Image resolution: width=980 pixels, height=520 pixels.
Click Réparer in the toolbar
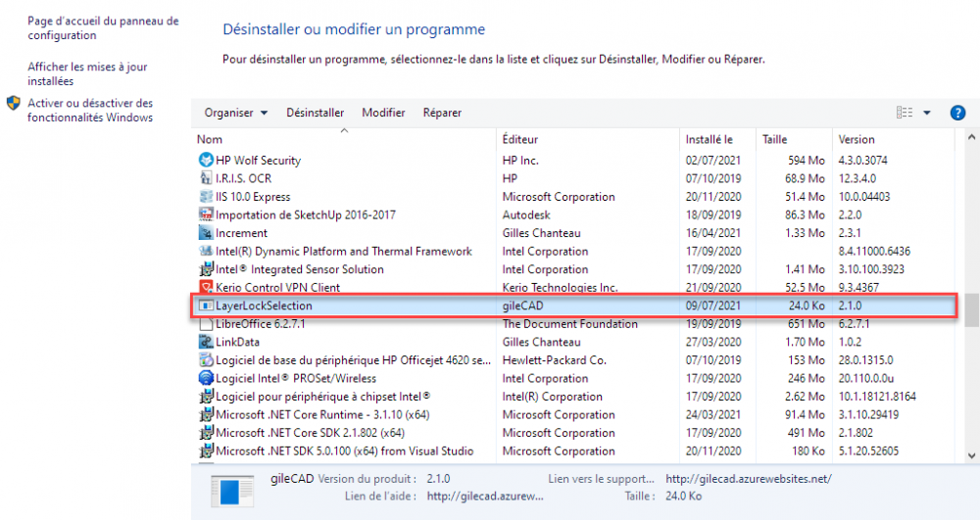coord(442,113)
